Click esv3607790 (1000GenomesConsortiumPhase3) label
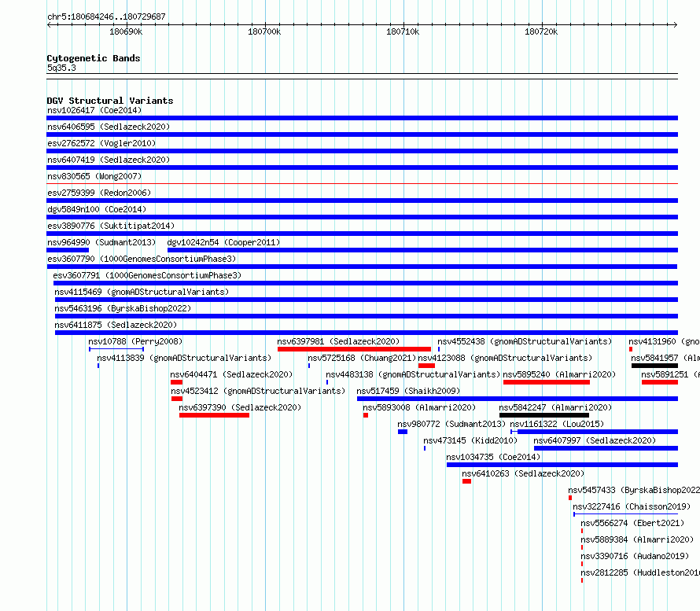Viewport: 700px width, 611px height. pyautogui.click(x=142, y=259)
